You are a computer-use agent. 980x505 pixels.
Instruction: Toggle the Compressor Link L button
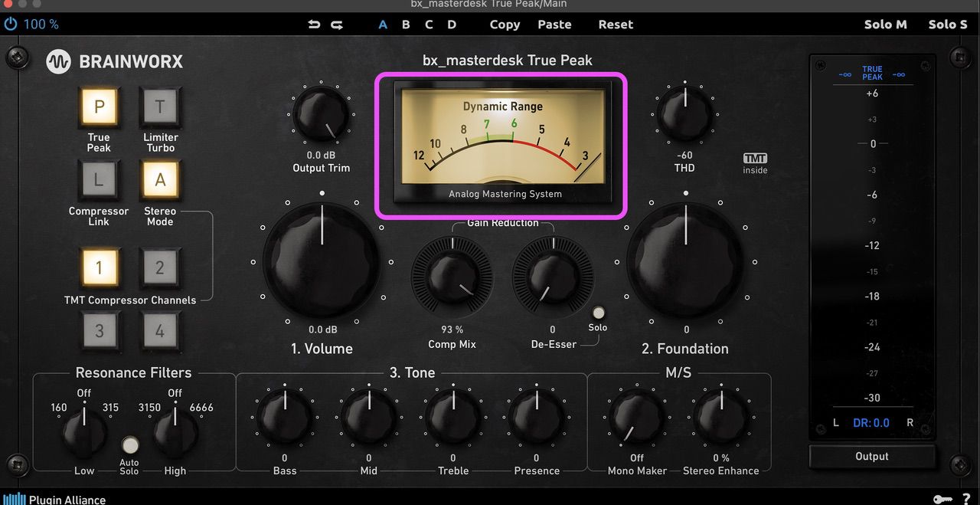point(99,180)
